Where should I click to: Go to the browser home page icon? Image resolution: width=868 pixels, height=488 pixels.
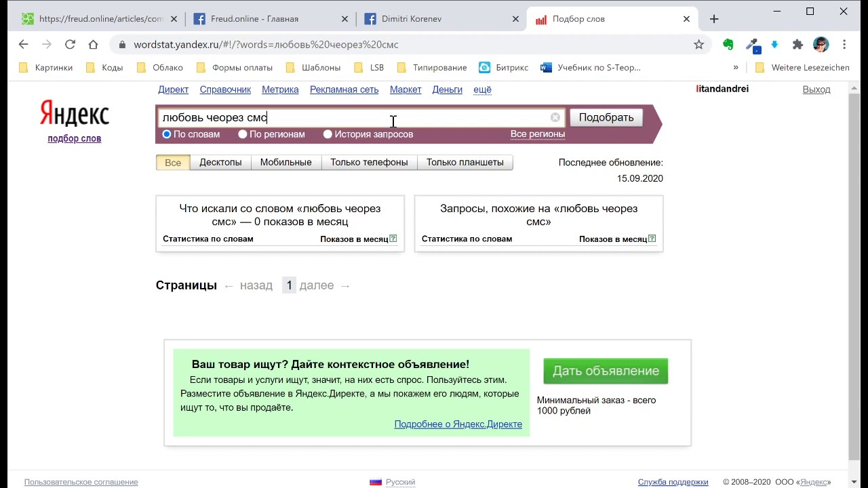(93, 45)
